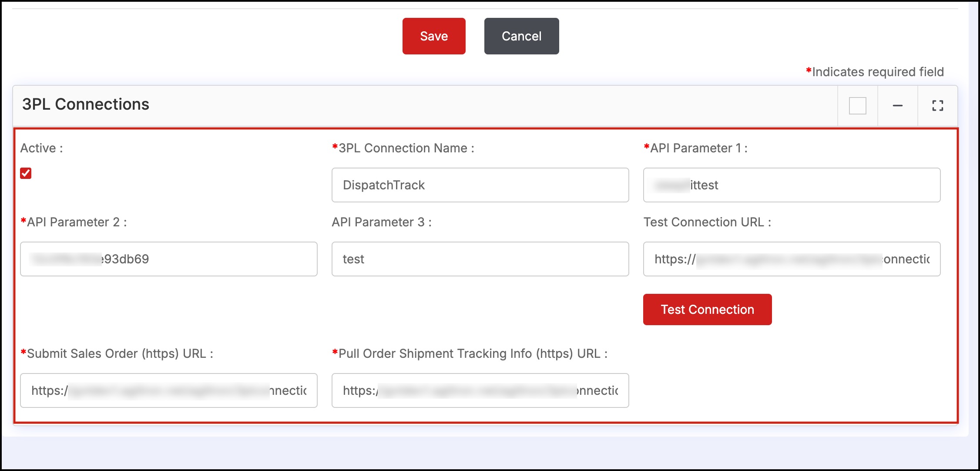The width and height of the screenshot is (980, 471).
Task: Click the Save button
Action: tap(433, 36)
